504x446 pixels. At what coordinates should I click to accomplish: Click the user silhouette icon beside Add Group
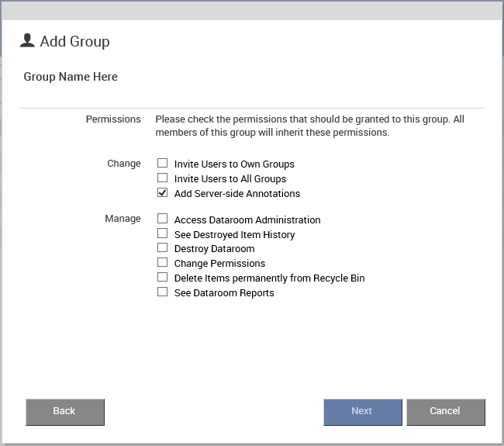tap(27, 40)
